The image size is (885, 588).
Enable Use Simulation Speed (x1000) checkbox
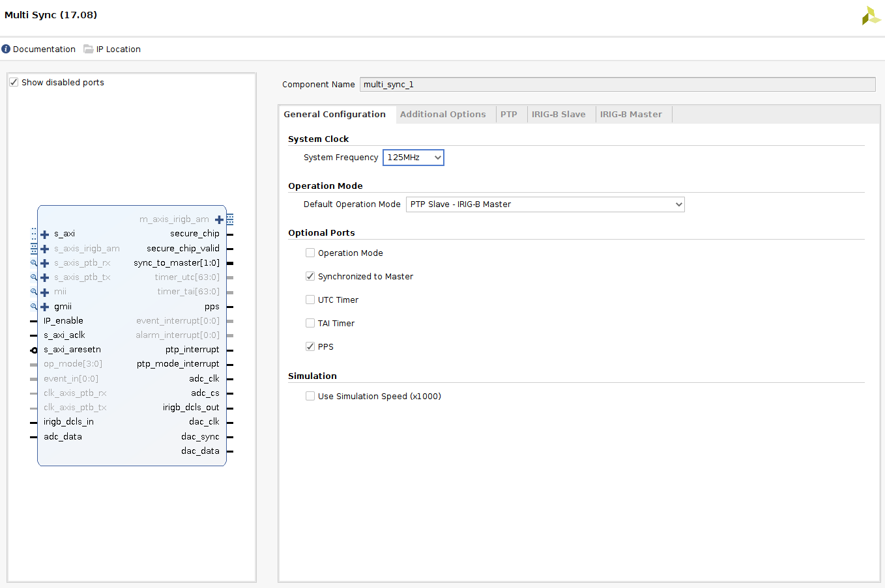310,396
